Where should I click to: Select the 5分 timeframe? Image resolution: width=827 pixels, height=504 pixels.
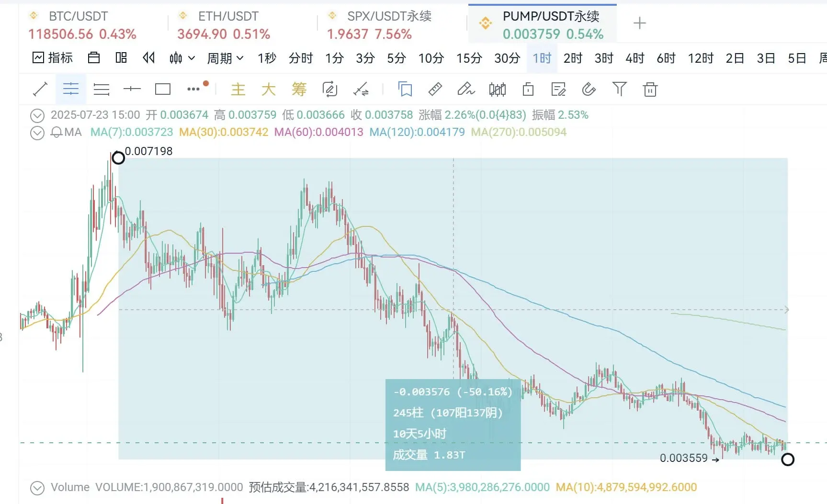coord(397,58)
